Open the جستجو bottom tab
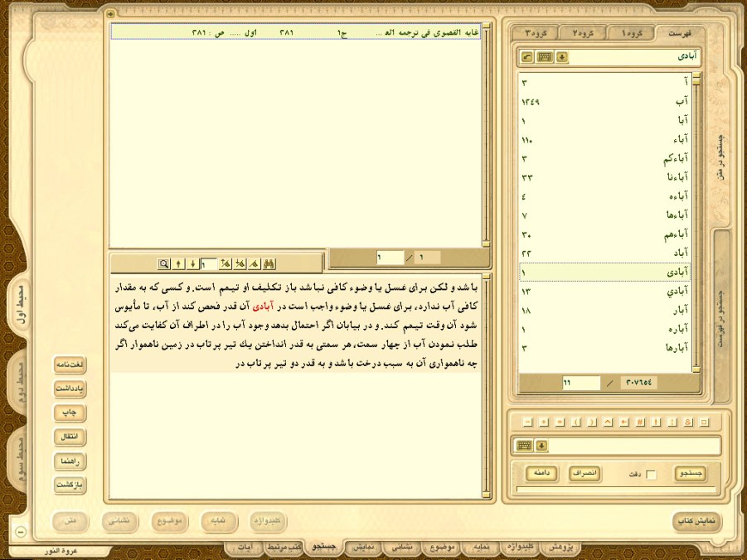 click(323, 548)
